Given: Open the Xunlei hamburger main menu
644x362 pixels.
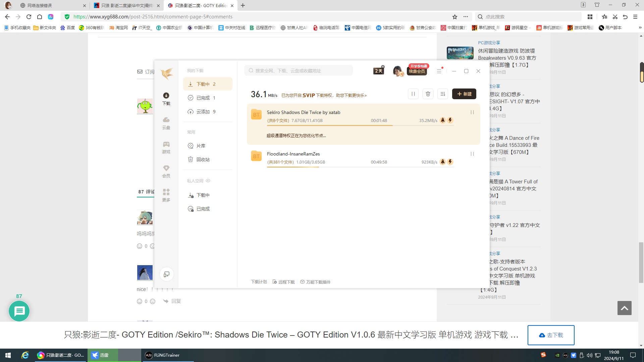Looking at the screenshot, I should [x=439, y=71].
